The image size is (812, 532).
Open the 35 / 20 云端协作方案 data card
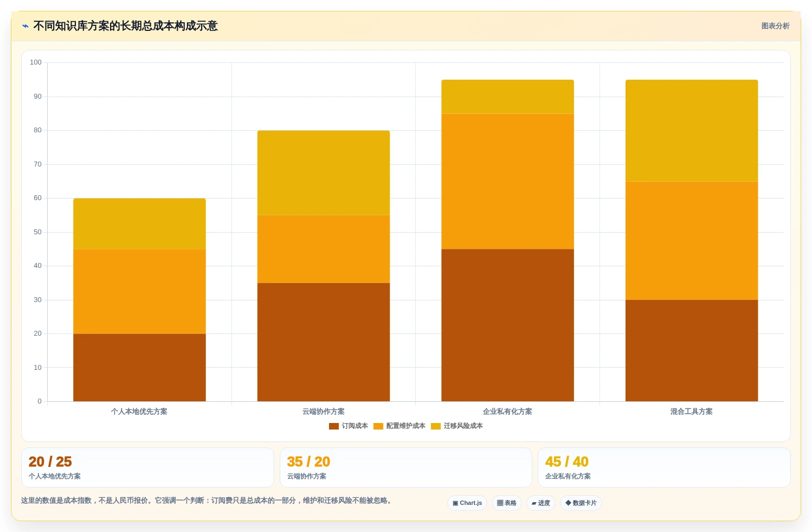point(405,467)
